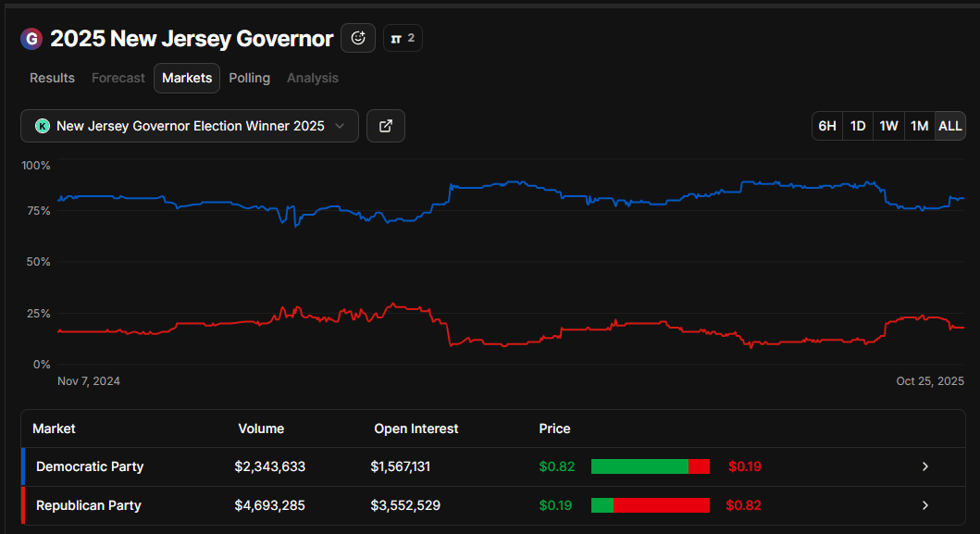Select the 1W time range

point(888,126)
